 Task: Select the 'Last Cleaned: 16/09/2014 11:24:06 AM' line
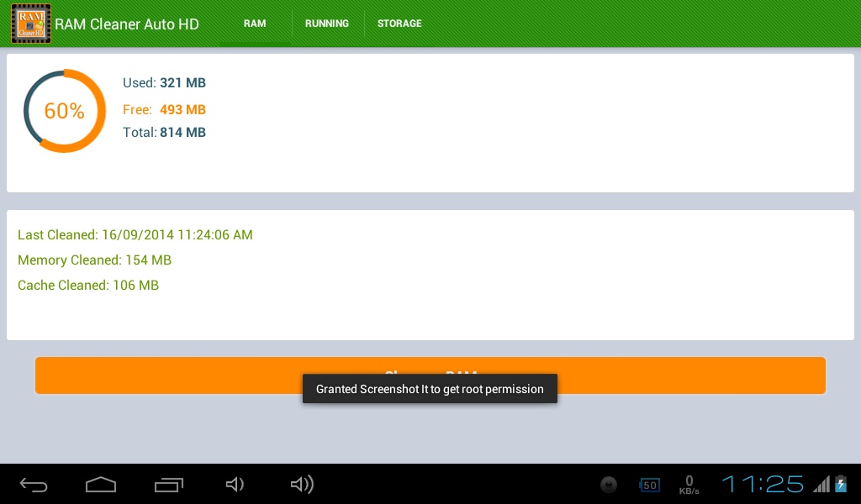pos(135,234)
